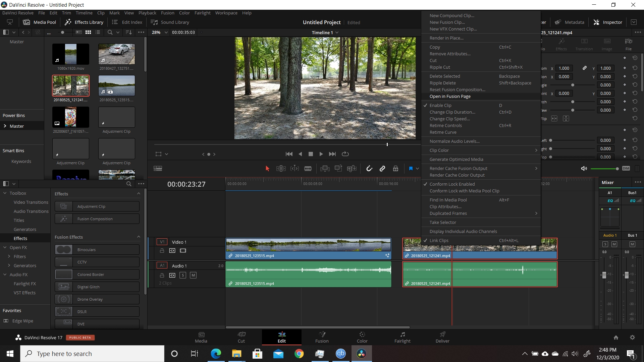
Task: Switch to the Color page tab
Action: [x=362, y=337]
